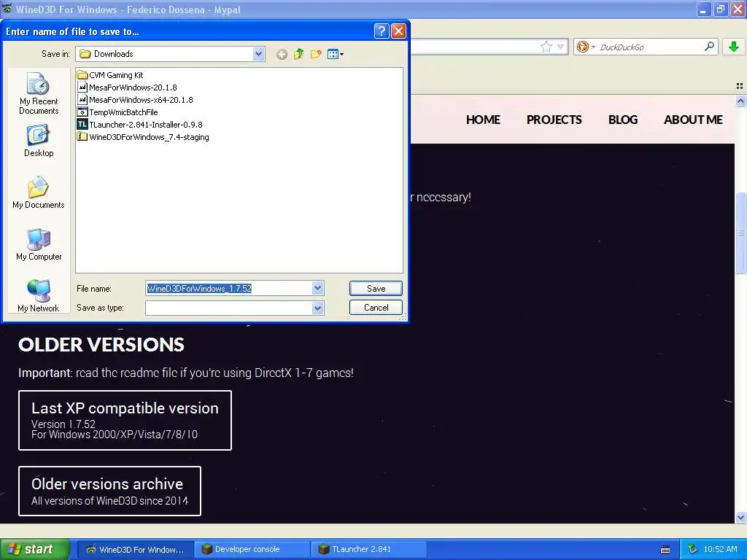Click the search magnifier icon

tap(709, 46)
